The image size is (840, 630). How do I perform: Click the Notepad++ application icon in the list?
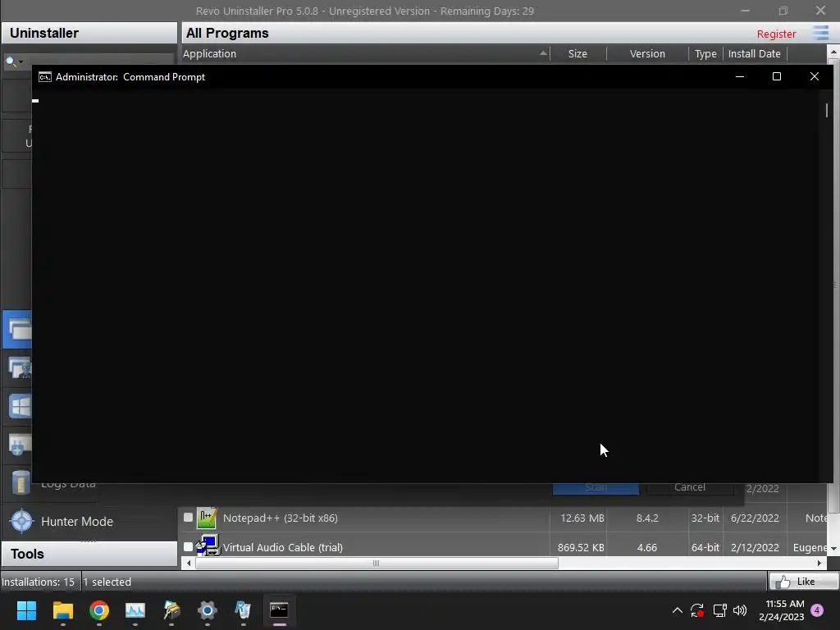pos(206,518)
